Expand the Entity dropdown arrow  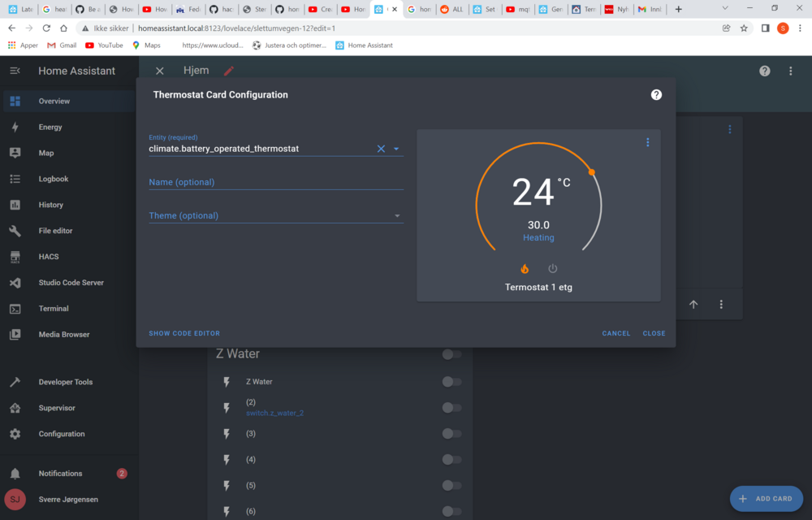pyautogui.click(x=396, y=149)
